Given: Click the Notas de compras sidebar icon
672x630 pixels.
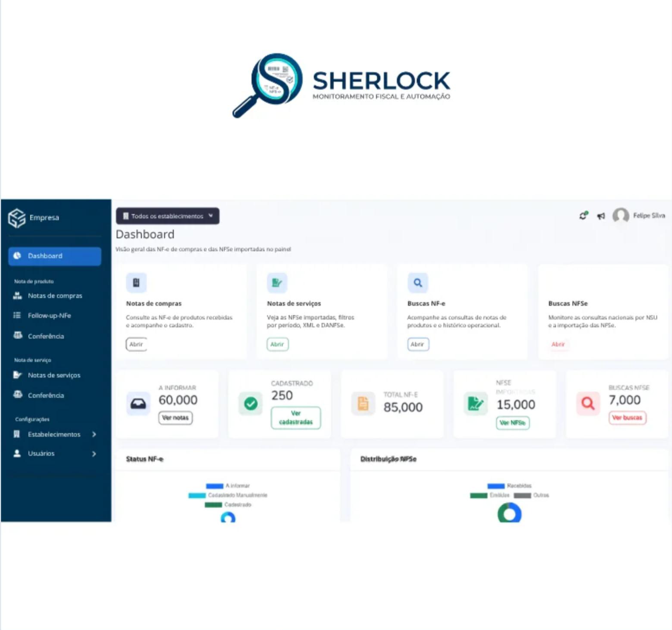Looking at the screenshot, I should [x=17, y=296].
